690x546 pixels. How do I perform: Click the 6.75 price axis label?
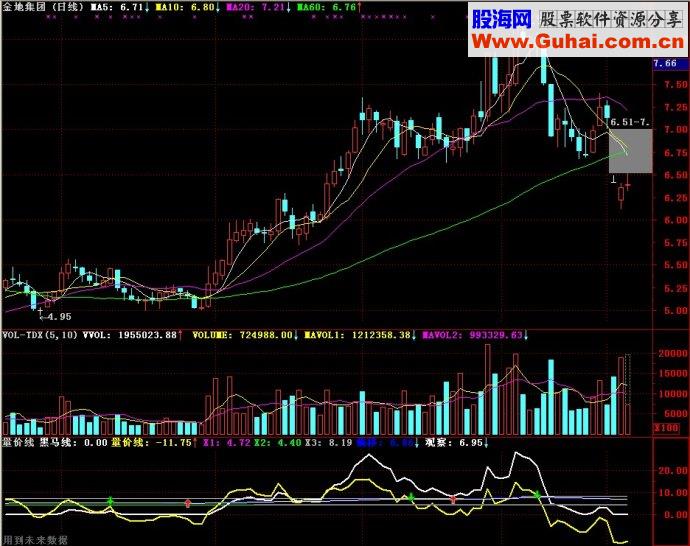675,152
